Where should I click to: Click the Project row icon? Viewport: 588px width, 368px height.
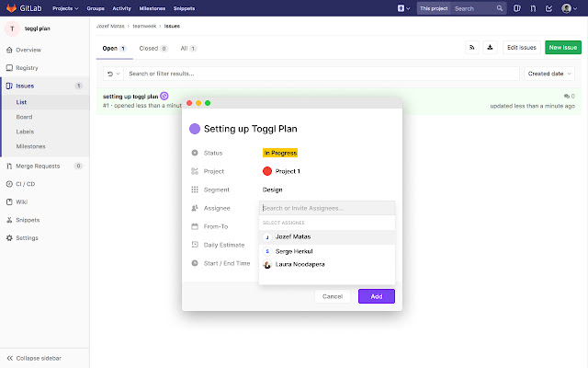(x=195, y=171)
